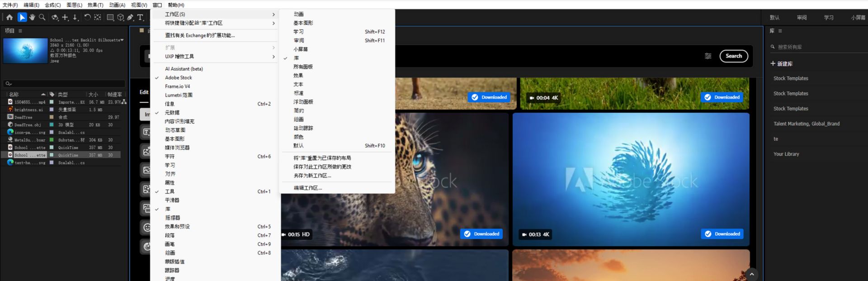Select the Pan camera tool
868x281 pixels.
coord(65,17)
